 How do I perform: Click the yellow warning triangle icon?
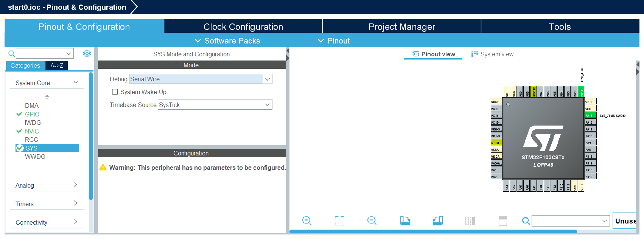[x=103, y=167]
